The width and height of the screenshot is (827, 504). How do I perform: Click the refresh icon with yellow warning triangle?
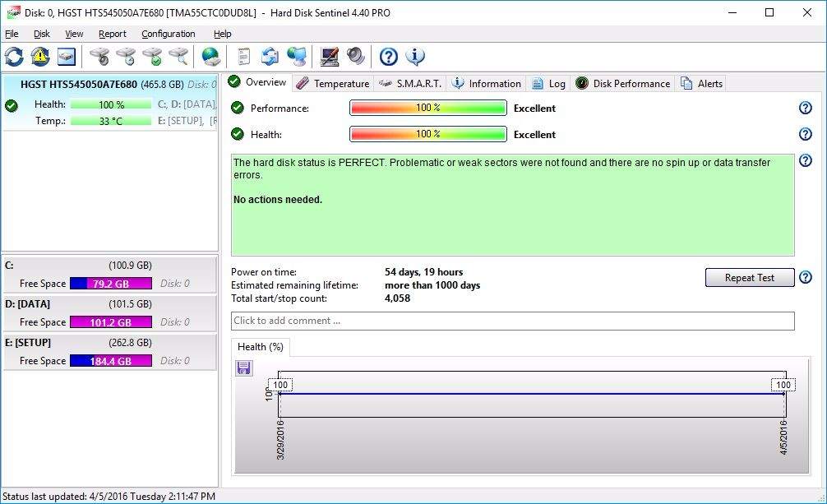40,57
